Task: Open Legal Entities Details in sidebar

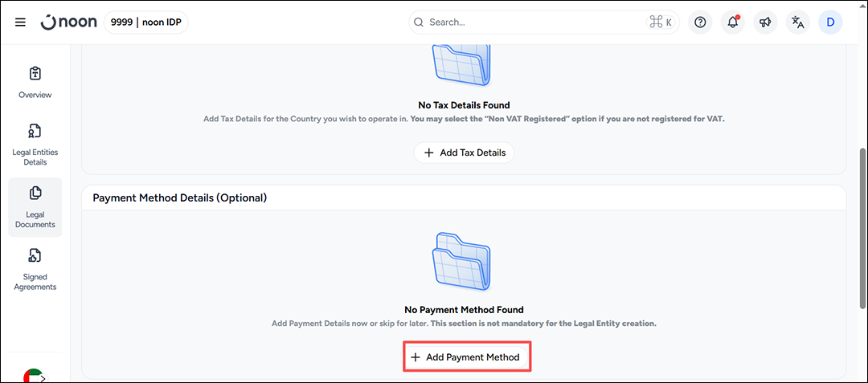Action: coord(35,145)
